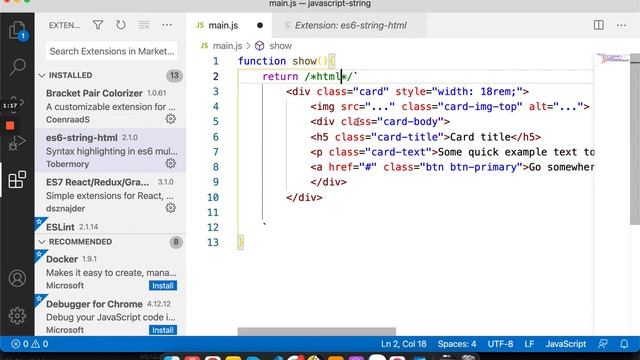The image size is (640, 360).
Task: Stop recording with the red square button
Action: (x=10, y=125)
